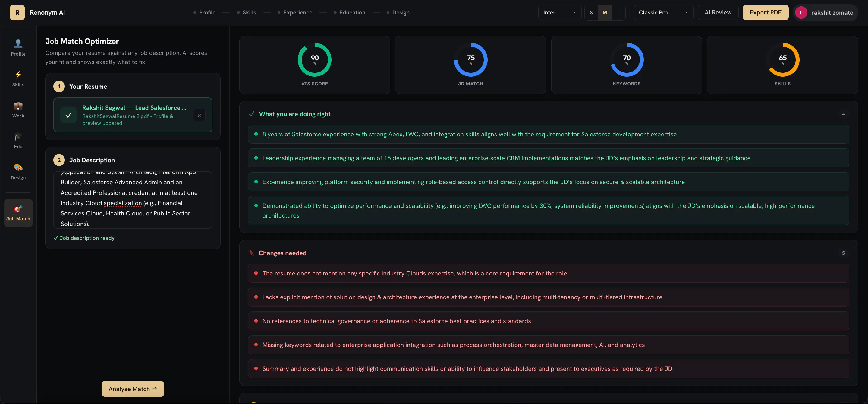Click the 'What you are doing right' header

(x=294, y=114)
